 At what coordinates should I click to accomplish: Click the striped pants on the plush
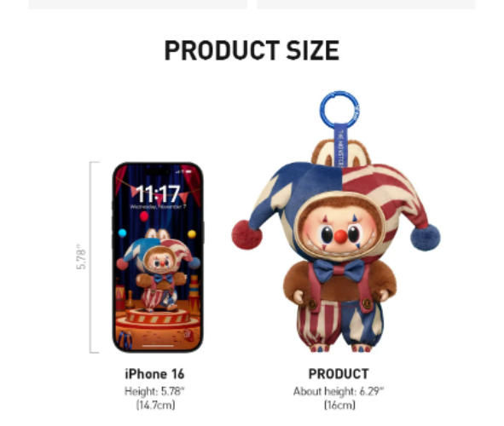point(339,323)
